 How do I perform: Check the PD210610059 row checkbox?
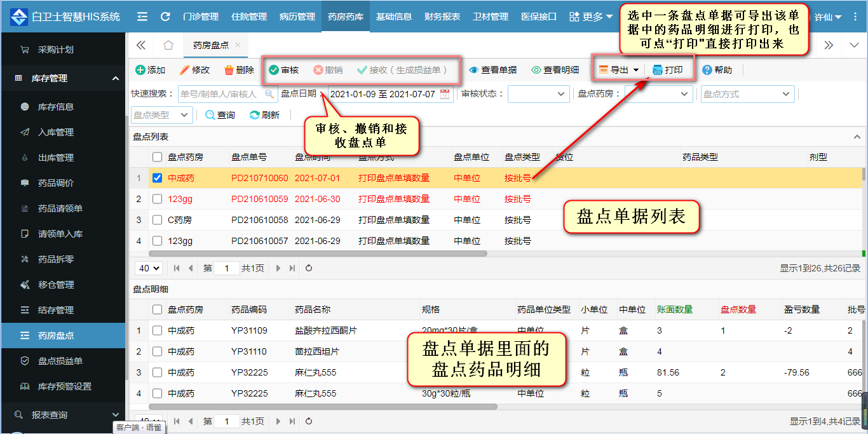pyautogui.click(x=158, y=199)
